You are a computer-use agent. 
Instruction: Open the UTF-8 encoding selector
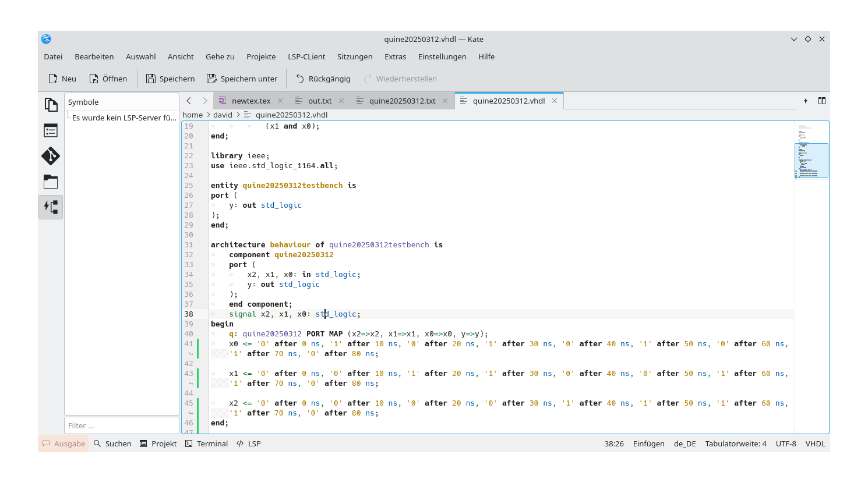tap(786, 443)
